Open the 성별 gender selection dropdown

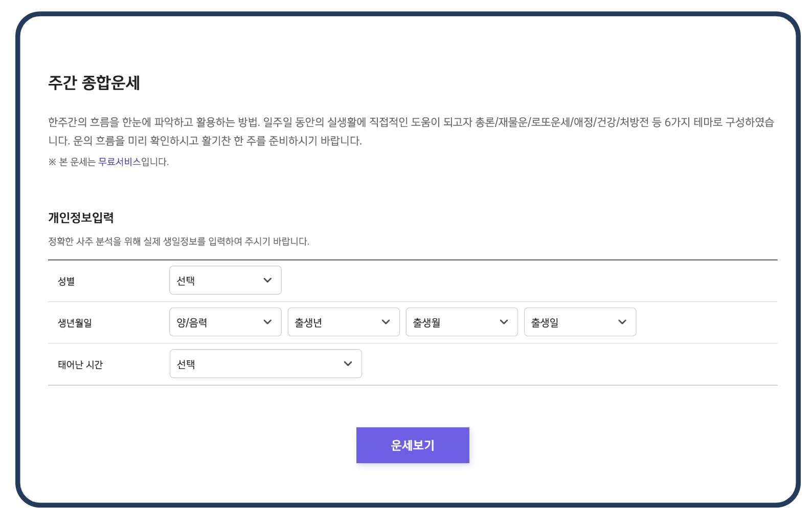(x=225, y=280)
